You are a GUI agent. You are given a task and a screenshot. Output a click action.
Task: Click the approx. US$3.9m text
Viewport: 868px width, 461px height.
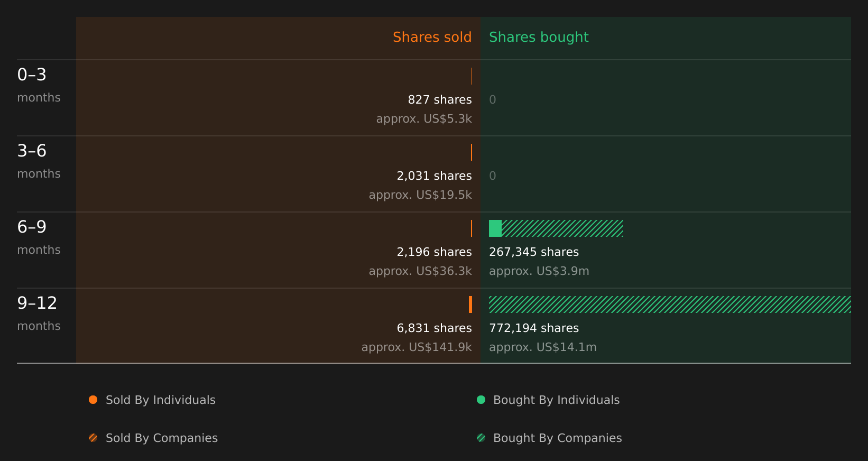coord(539,271)
